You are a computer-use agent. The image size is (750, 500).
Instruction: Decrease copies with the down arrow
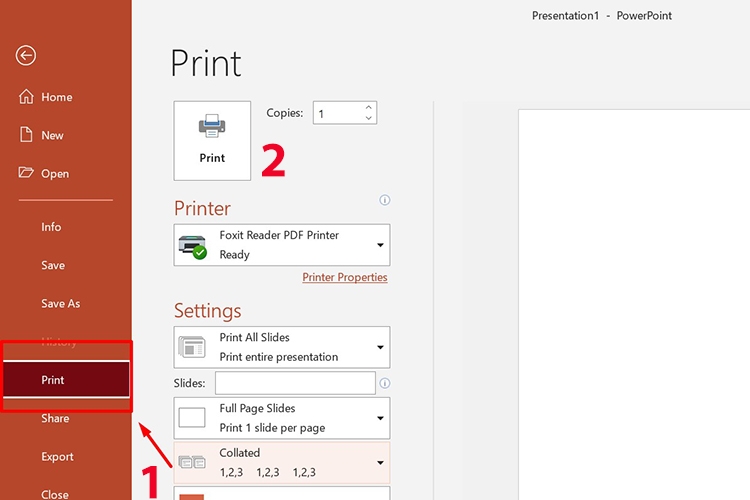coord(368,118)
